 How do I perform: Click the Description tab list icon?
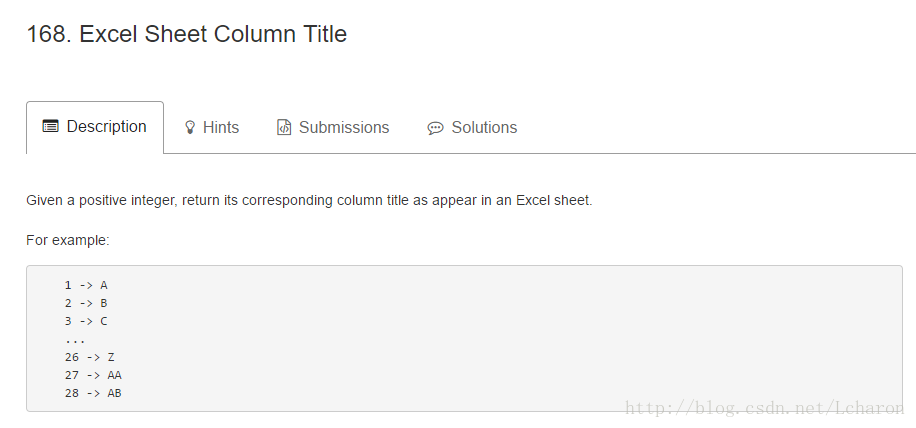51,126
